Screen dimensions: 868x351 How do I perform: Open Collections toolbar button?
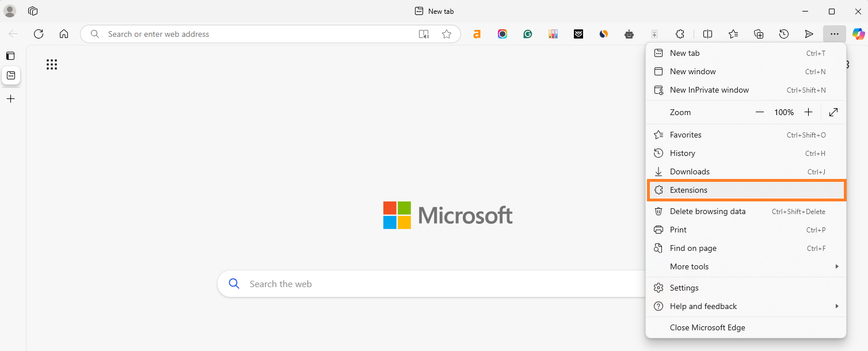pos(759,34)
